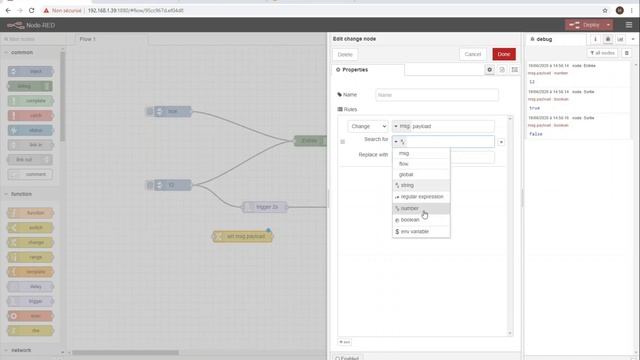Click the canvas horizontal scrollbar
Viewport: 640px width, 360px height.
[126, 353]
